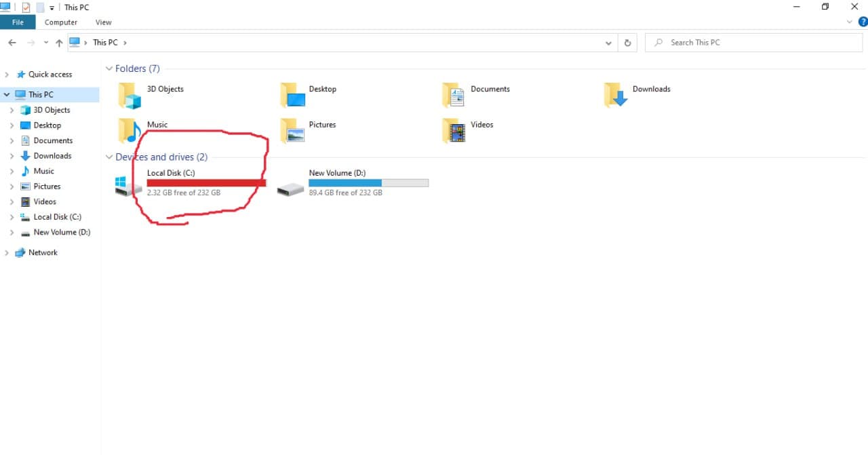
Task: Select the Music folder in the main pane
Action: pyautogui.click(x=143, y=130)
